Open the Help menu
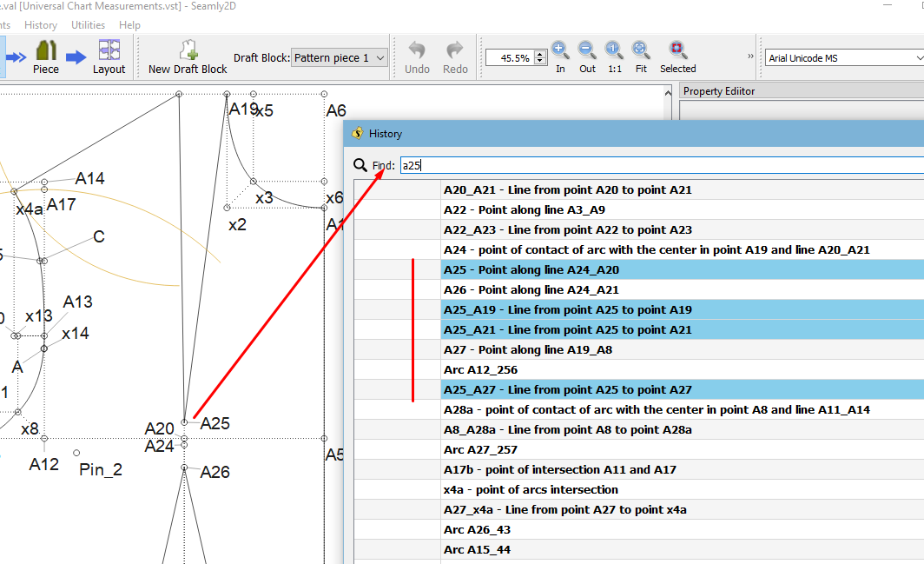The image size is (924, 564). coord(129,25)
